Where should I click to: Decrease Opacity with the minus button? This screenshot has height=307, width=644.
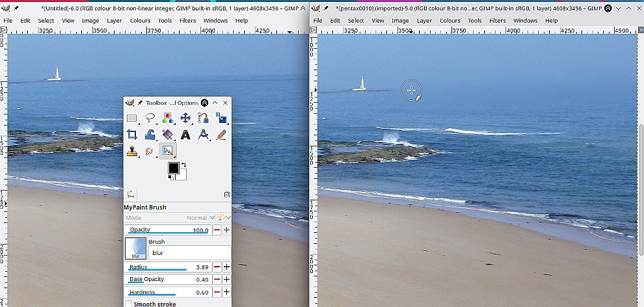217,230
